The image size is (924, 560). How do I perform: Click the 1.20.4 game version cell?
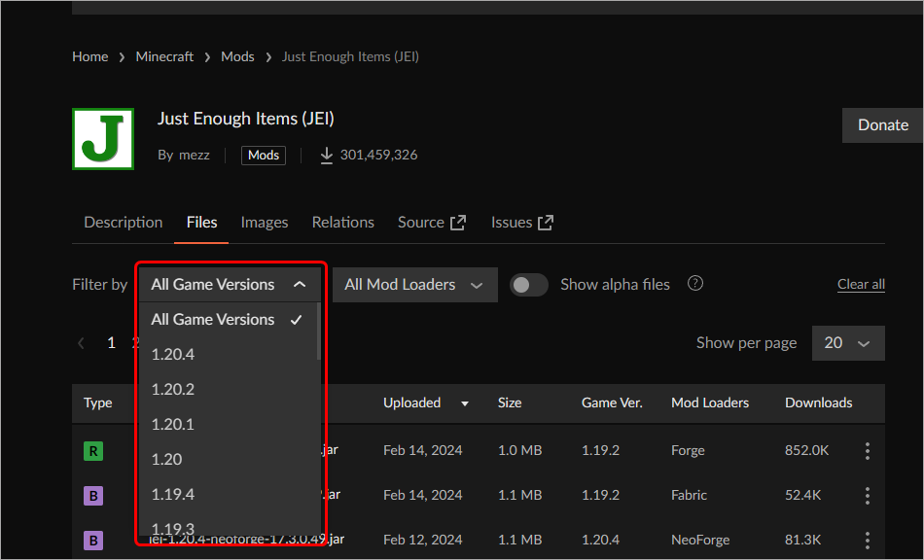coord(600,540)
